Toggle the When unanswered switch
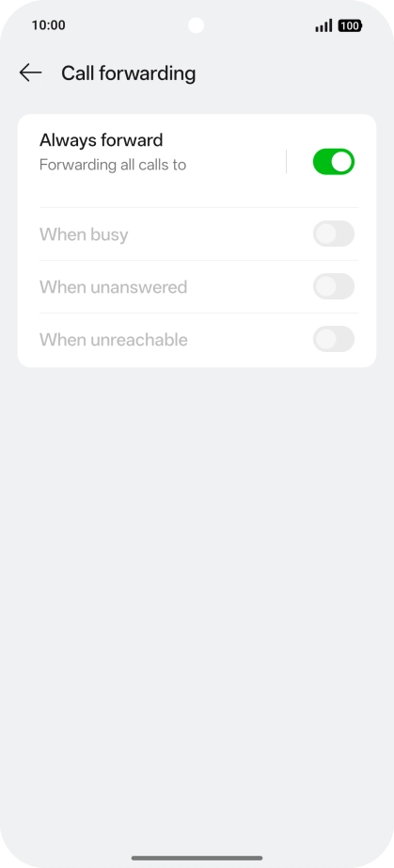This screenshot has height=868, width=394. pyautogui.click(x=334, y=286)
